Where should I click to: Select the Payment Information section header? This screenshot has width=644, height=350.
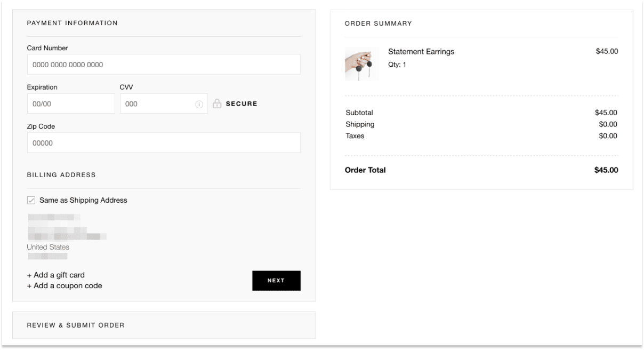click(71, 23)
